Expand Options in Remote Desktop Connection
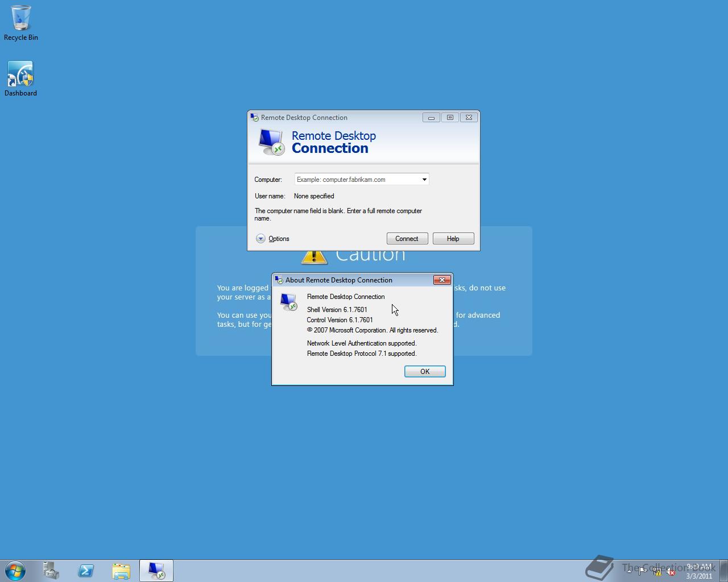This screenshot has height=582, width=728. pos(272,239)
